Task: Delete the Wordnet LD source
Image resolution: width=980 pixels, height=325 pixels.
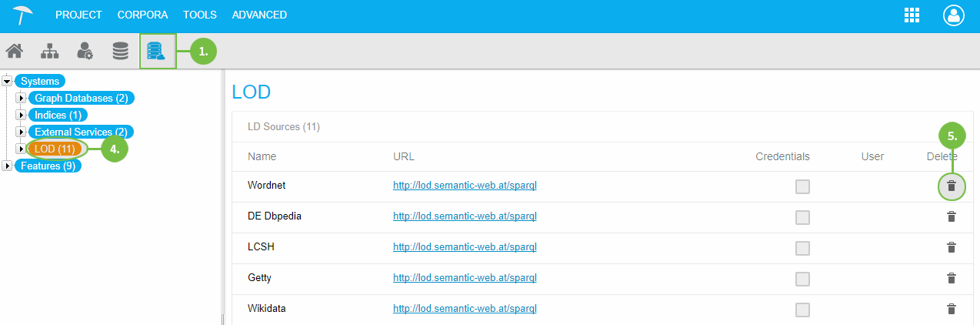Action: (952, 186)
